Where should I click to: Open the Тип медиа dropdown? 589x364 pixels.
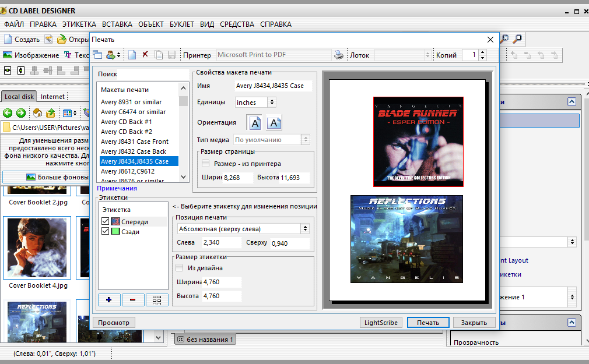[306, 140]
